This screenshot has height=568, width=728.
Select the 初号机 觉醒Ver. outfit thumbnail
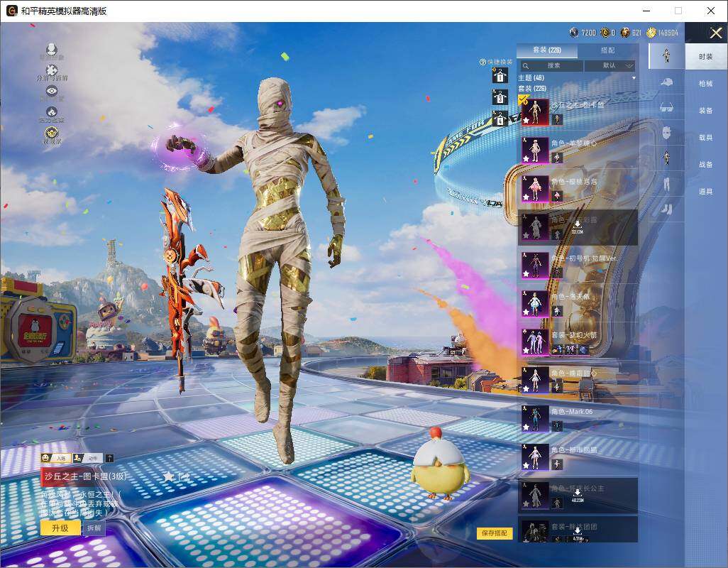(535, 266)
